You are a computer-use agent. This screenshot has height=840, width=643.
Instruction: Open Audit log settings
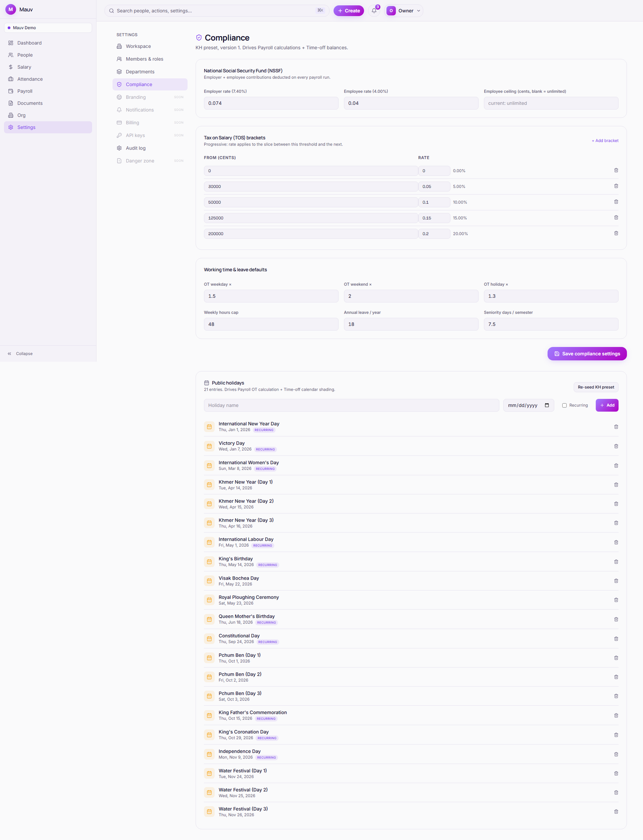pyautogui.click(x=150, y=148)
